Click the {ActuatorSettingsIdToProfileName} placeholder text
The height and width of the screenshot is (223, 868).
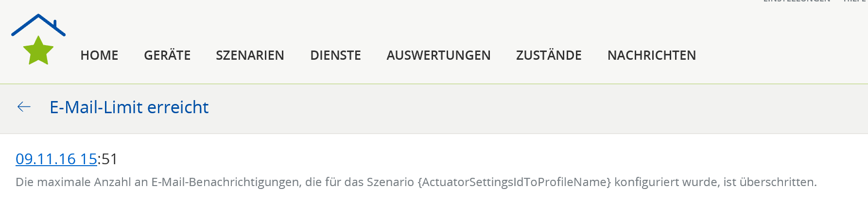(x=514, y=182)
